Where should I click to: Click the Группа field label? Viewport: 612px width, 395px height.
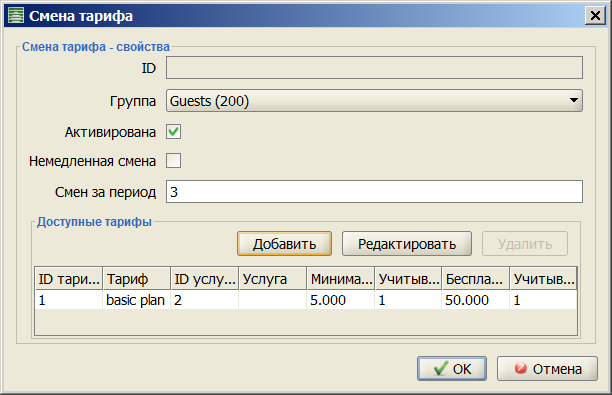[133, 101]
